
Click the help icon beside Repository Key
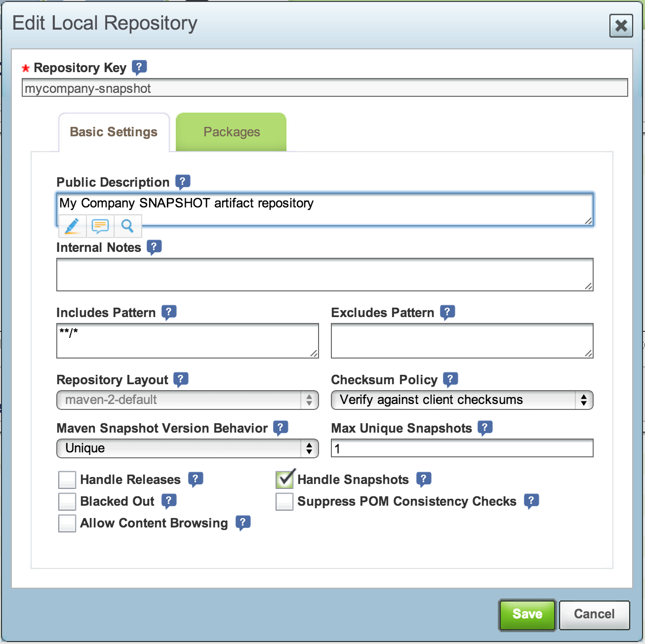139,67
